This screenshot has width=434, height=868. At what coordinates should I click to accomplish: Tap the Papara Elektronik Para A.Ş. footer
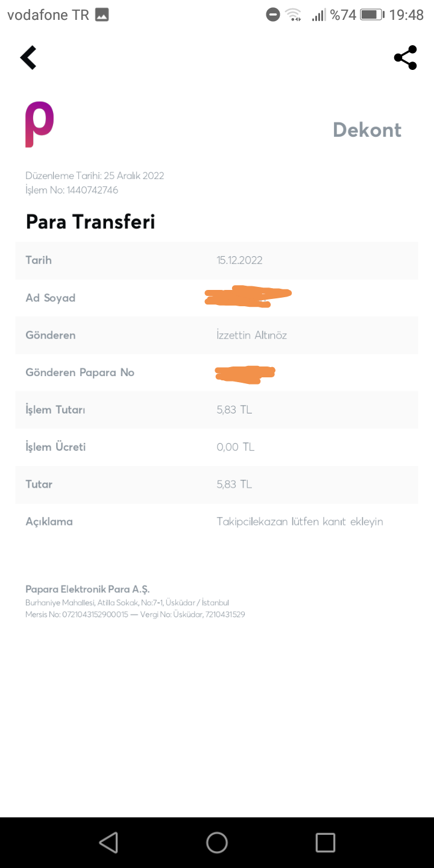coord(87,589)
